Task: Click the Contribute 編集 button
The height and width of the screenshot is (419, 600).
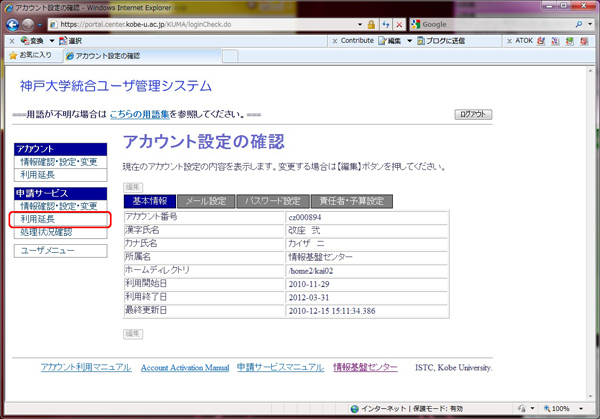Action: point(390,41)
